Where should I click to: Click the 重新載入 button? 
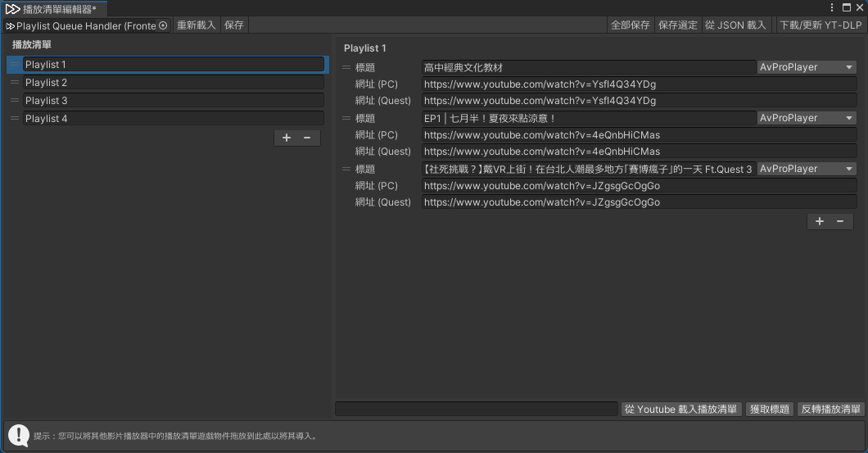[197, 25]
